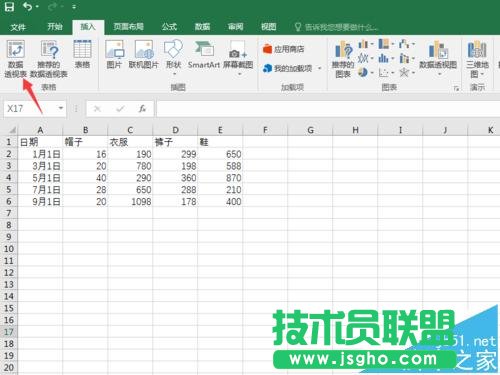Insert 联机图片 (Online Pictures)
Viewport: 500px width, 375px height.
(x=144, y=55)
